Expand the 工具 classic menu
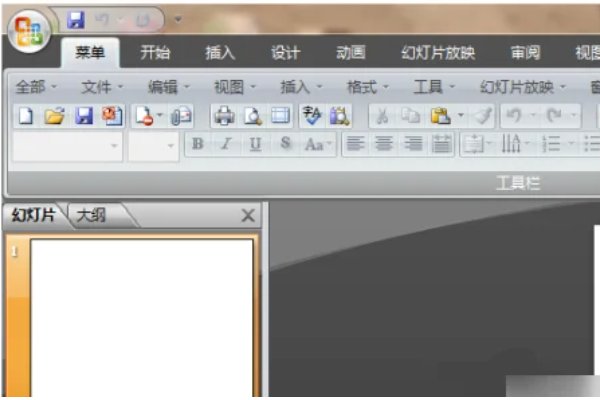600x400 pixels. pos(434,87)
